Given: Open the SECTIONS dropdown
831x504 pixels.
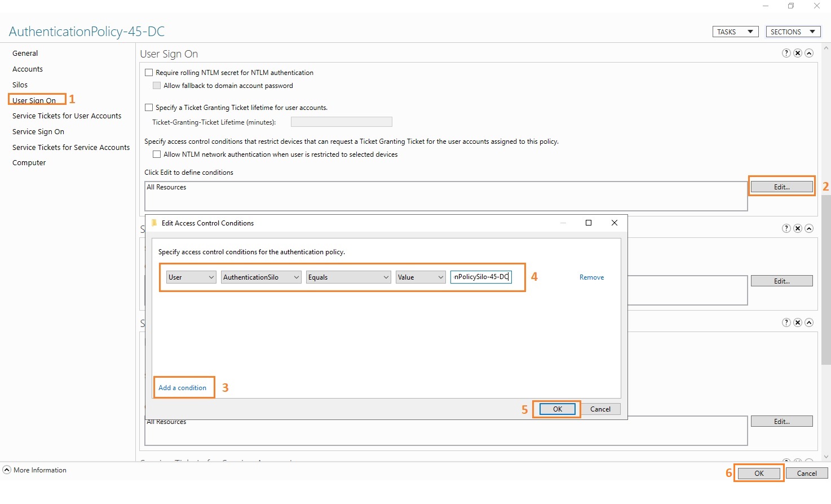Looking at the screenshot, I should (793, 32).
